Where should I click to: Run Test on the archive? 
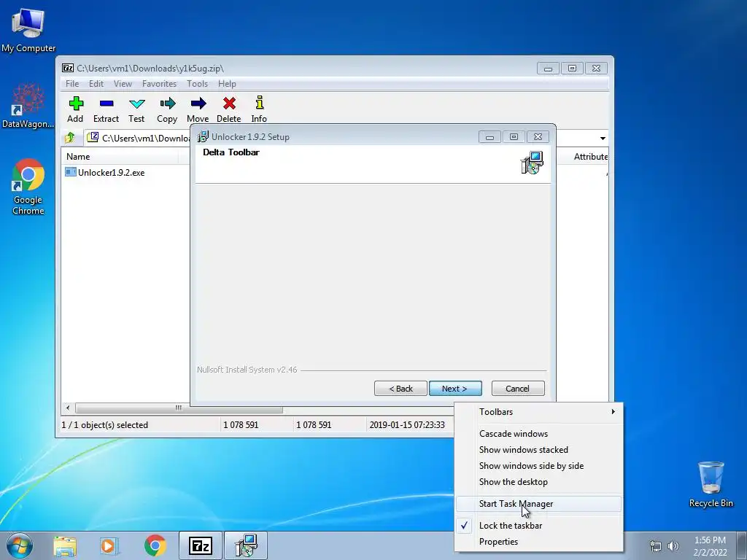pos(136,109)
